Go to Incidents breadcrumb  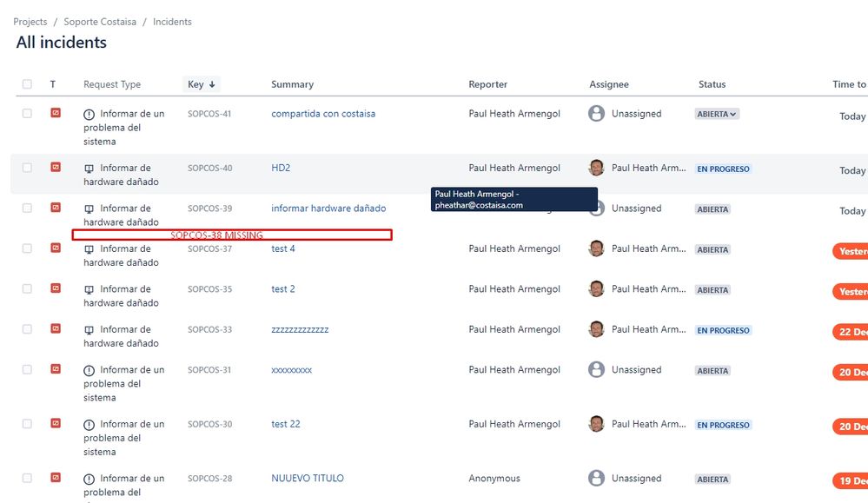point(172,22)
